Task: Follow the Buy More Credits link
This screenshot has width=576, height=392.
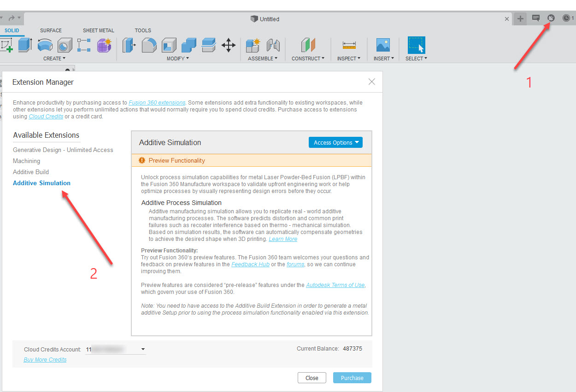Action: pos(45,360)
